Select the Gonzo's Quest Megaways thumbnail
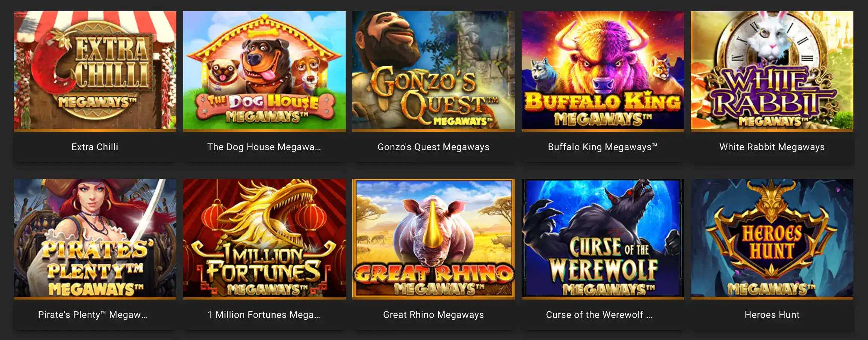 [434, 70]
